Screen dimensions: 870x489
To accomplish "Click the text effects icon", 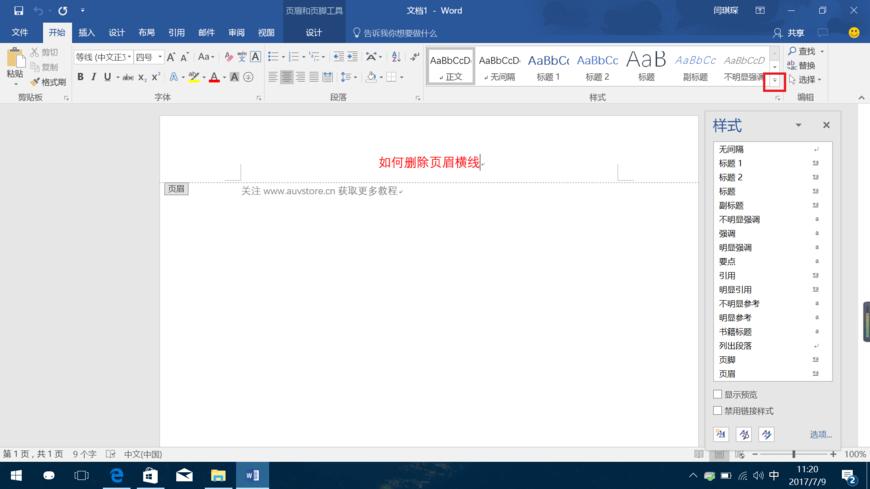I will [x=174, y=77].
